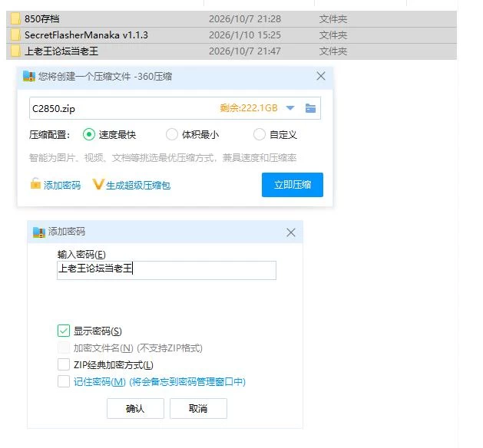Close the 360压缩 create-archive dialog

[x=321, y=76]
